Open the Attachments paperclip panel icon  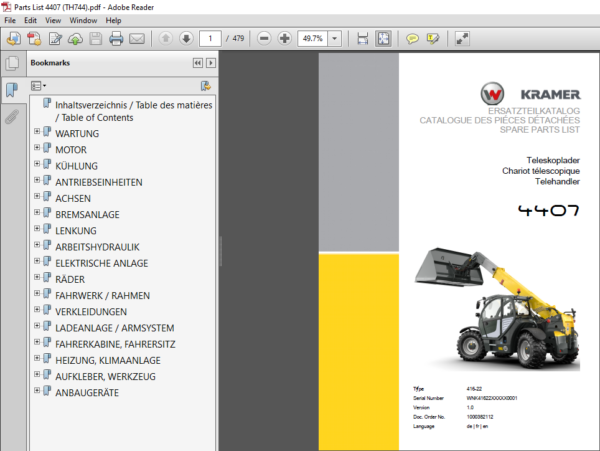[x=12, y=117]
